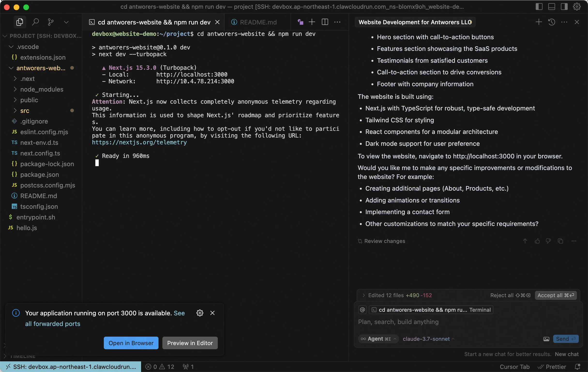This screenshot has width=588, height=372.
Task: Toggle primary sidebar layout icon
Action: (539, 7)
